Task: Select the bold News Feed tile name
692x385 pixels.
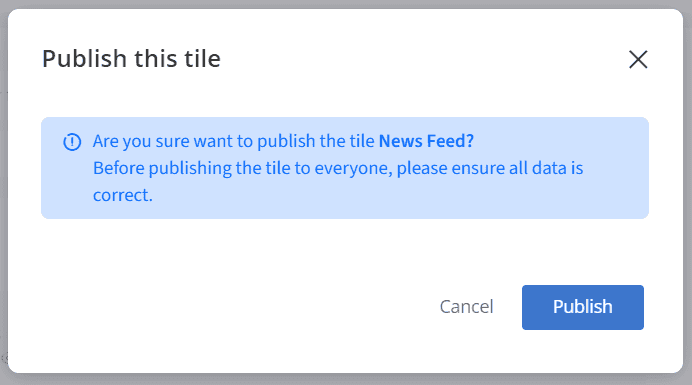Action: (x=426, y=141)
